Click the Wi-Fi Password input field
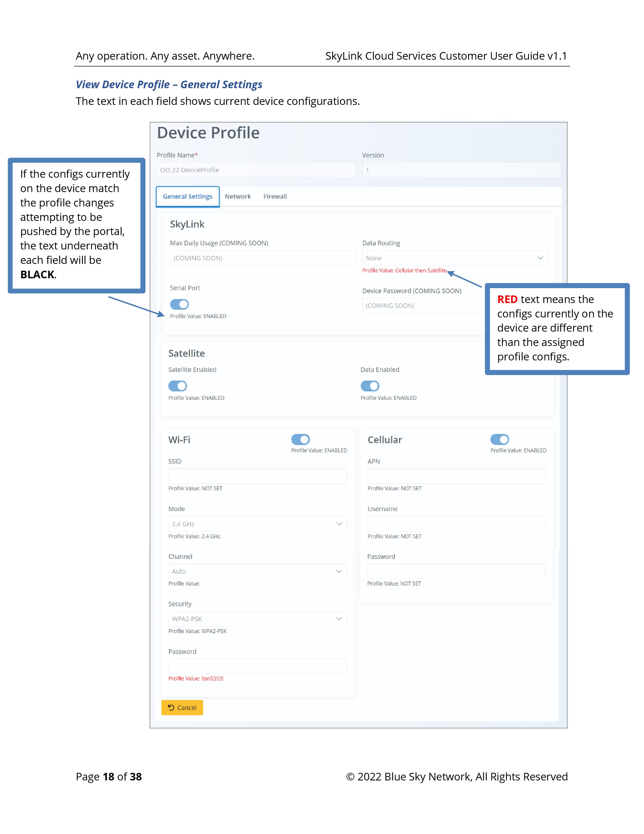The image size is (644, 834). (258, 666)
